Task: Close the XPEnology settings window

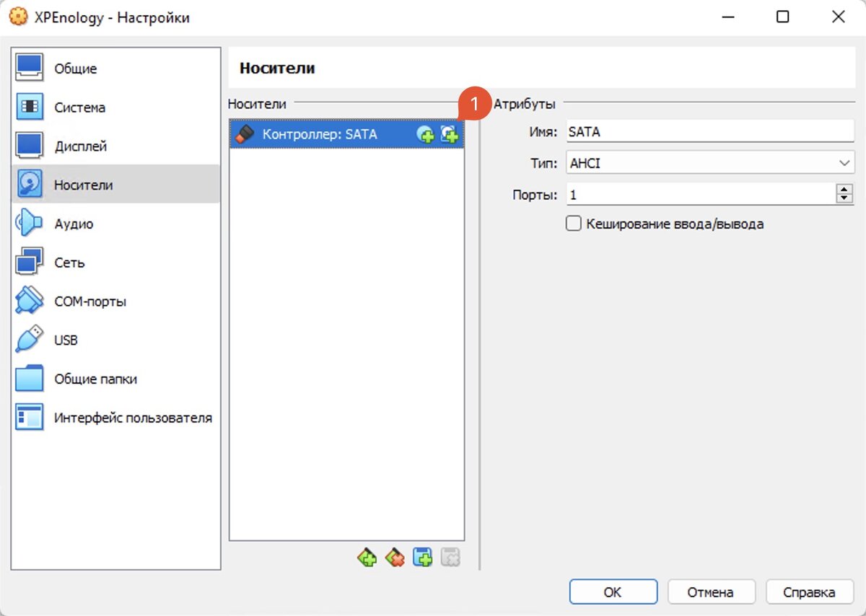Action: pos(838,17)
